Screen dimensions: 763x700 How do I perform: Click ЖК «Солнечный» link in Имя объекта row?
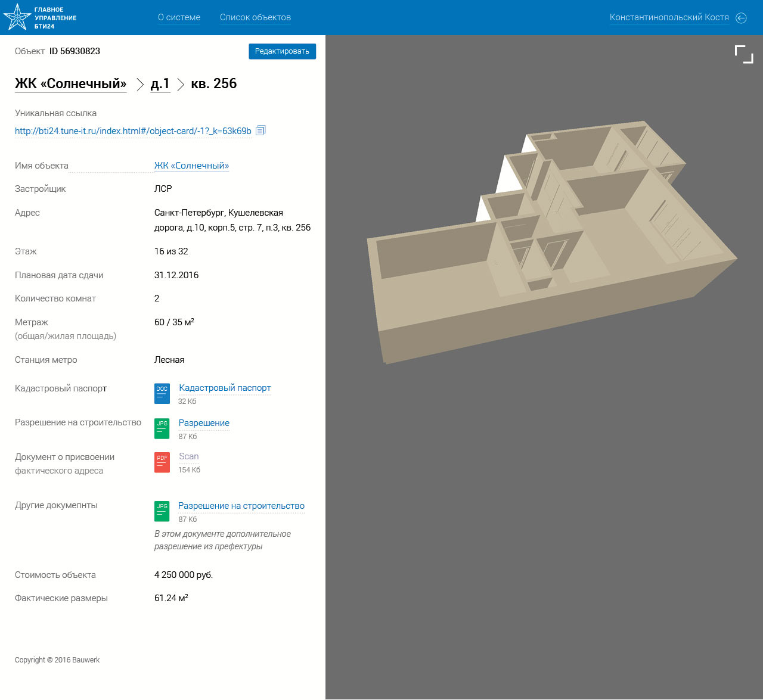[x=191, y=166]
